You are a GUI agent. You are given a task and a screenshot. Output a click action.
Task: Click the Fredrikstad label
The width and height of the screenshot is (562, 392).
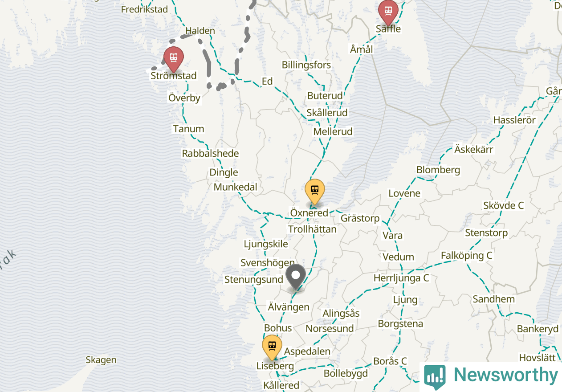pyautogui.click(x=144, y=9)
